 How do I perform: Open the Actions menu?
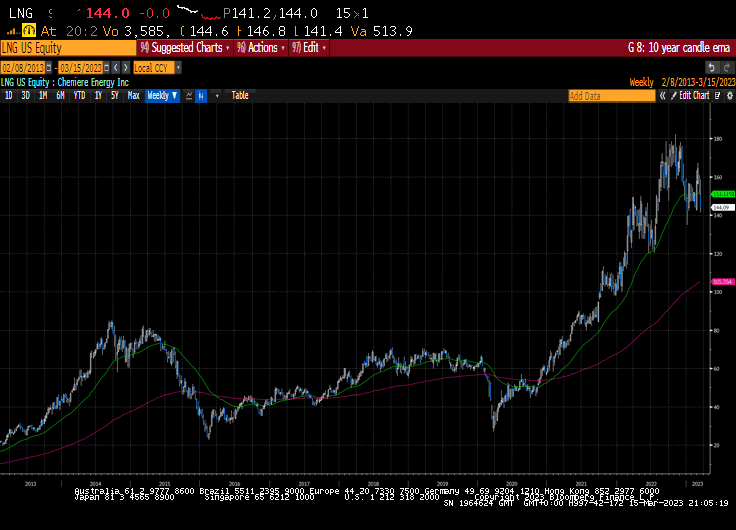[261, 48]
